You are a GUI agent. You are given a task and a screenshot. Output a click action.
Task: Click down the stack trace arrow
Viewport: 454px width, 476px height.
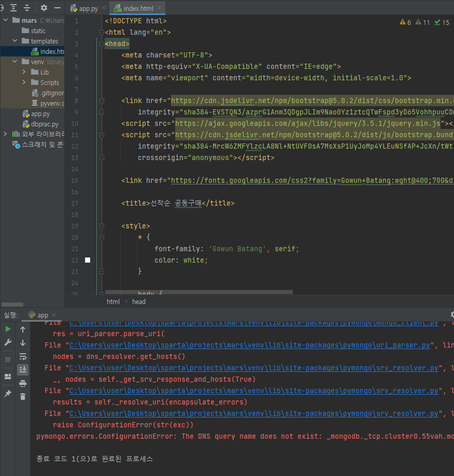pyautogui.click(x=23, y=343)
